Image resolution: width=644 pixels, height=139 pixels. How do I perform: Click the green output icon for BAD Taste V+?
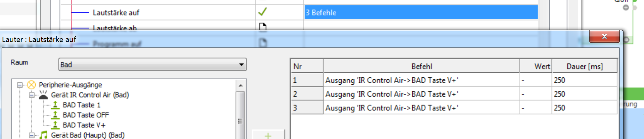click(55, 125)
